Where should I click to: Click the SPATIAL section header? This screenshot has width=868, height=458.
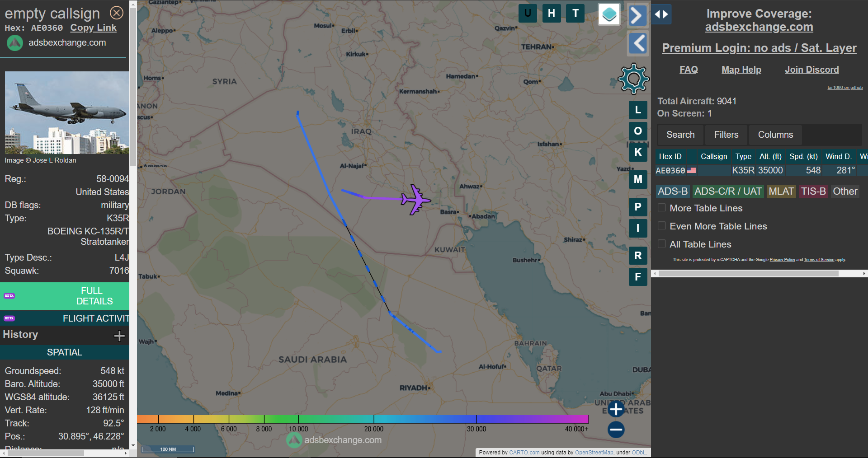coord(65,352)
